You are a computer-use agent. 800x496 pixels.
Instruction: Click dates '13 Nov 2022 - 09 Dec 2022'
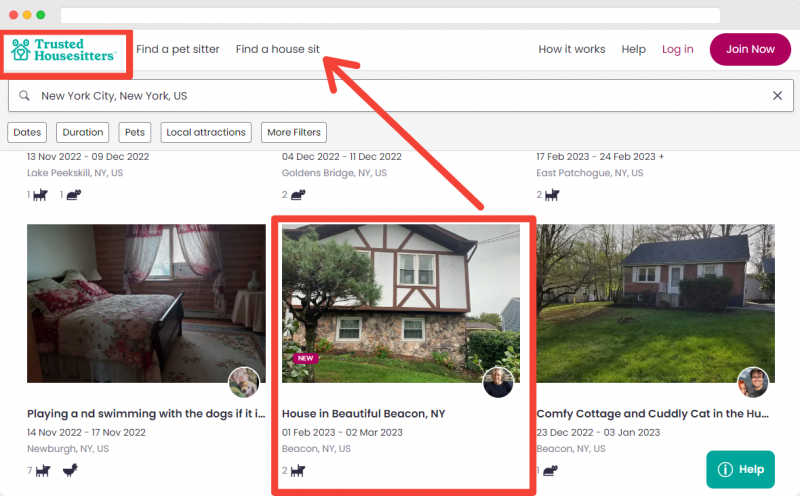tap(88, 157)
